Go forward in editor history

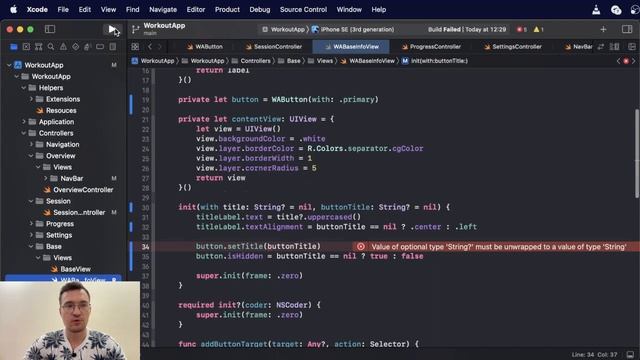pos(160,47)
